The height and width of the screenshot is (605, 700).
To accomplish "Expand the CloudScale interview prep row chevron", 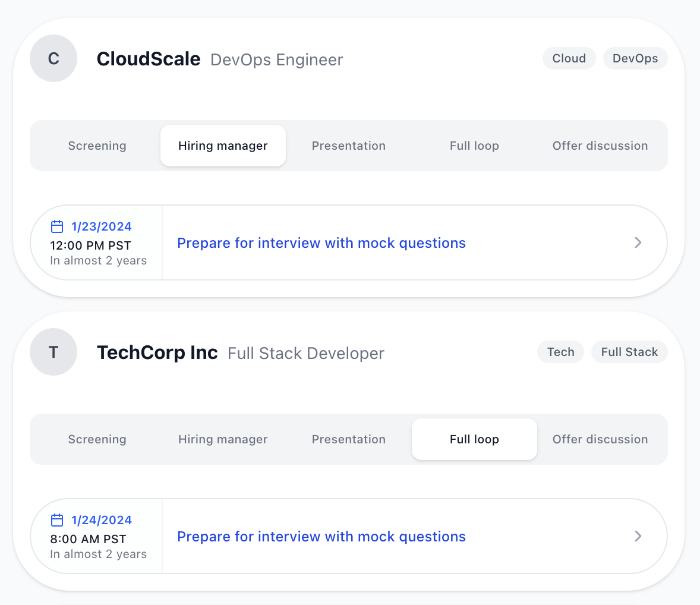I will coord(638,242).
